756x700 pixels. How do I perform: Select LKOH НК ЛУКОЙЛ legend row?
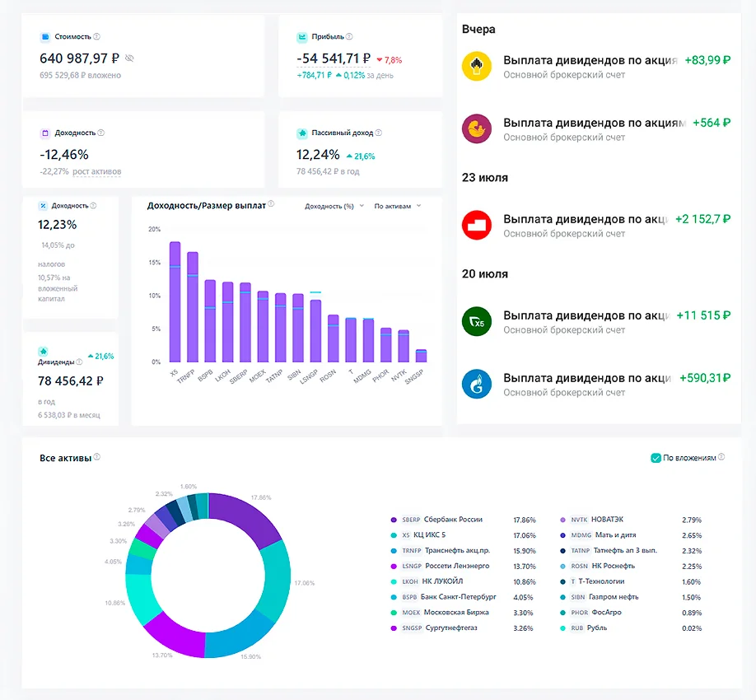463,581
